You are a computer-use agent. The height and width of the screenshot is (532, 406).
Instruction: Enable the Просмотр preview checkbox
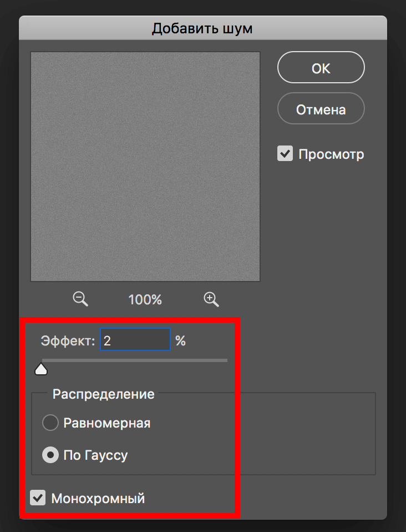285,154
